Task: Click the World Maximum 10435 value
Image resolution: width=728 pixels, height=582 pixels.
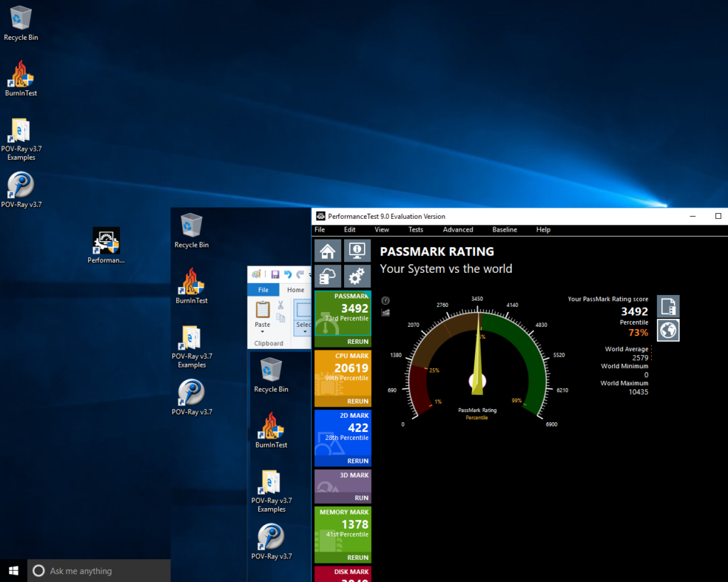Action: pos(638,392)
